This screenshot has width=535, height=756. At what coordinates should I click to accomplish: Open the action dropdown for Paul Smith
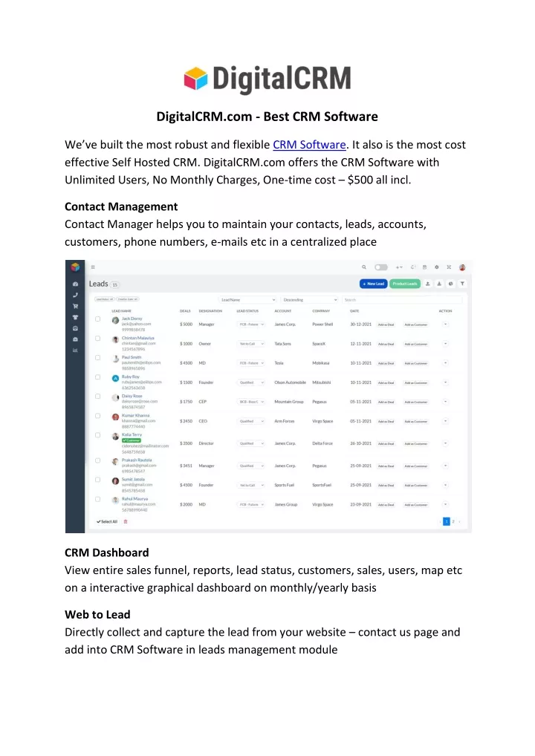point(445,363)
